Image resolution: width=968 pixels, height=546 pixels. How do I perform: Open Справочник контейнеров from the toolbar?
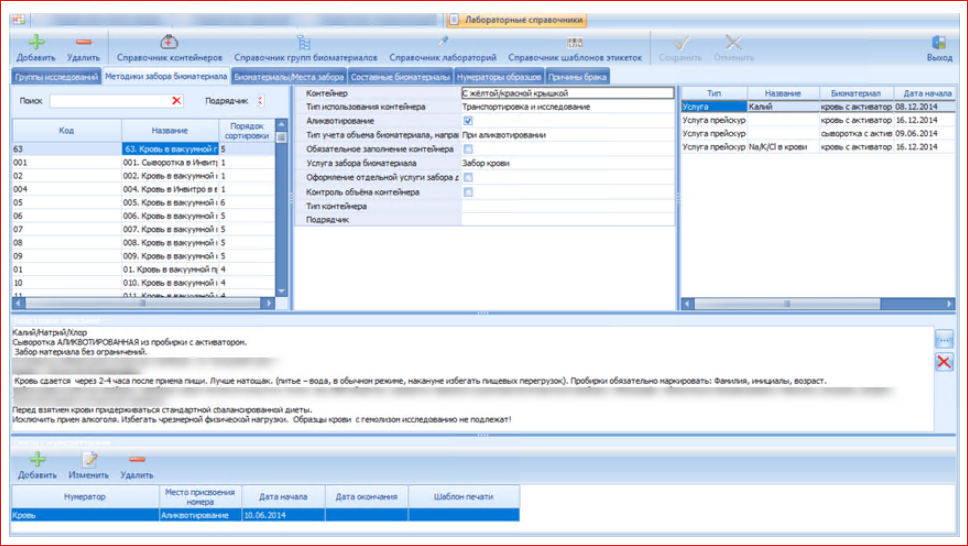[169, 43]
